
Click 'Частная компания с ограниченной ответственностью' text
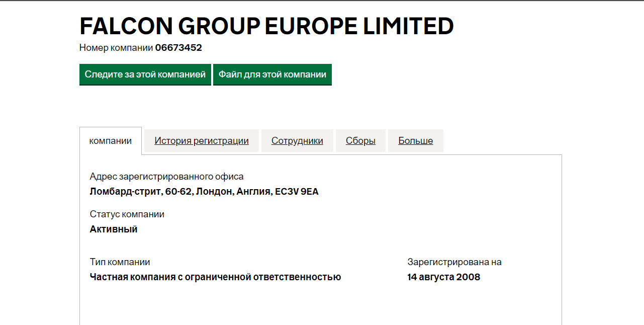[x=215, y=277]
